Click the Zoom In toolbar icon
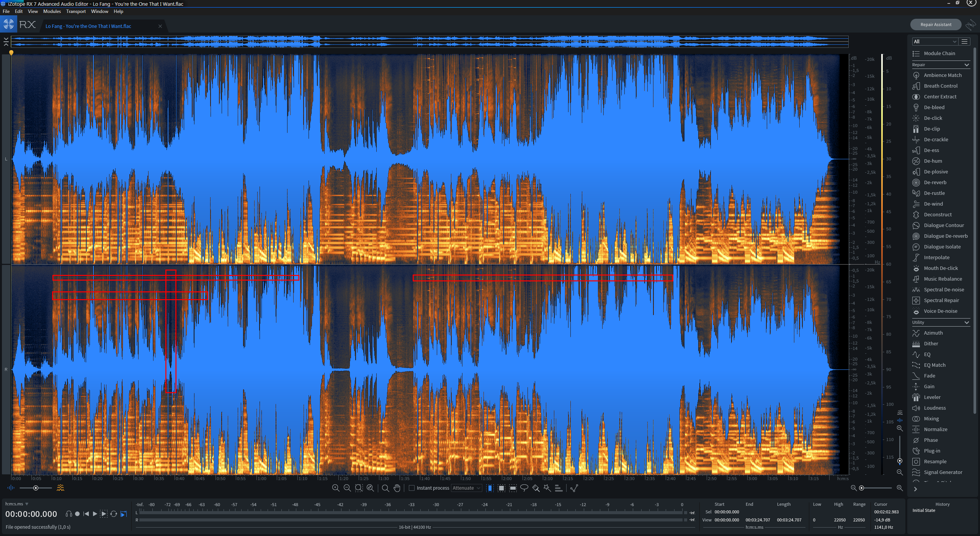 (336, 488)
